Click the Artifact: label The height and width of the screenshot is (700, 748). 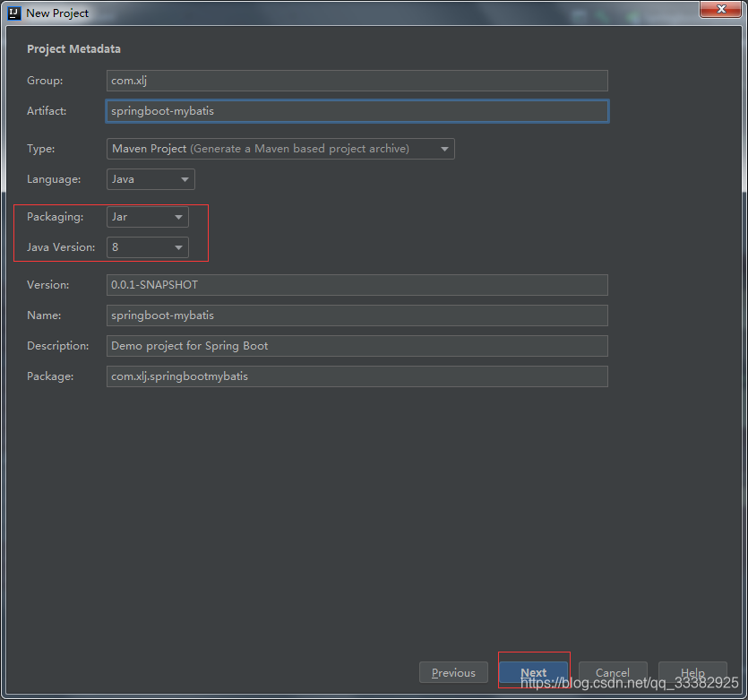(x=47, y=111)
